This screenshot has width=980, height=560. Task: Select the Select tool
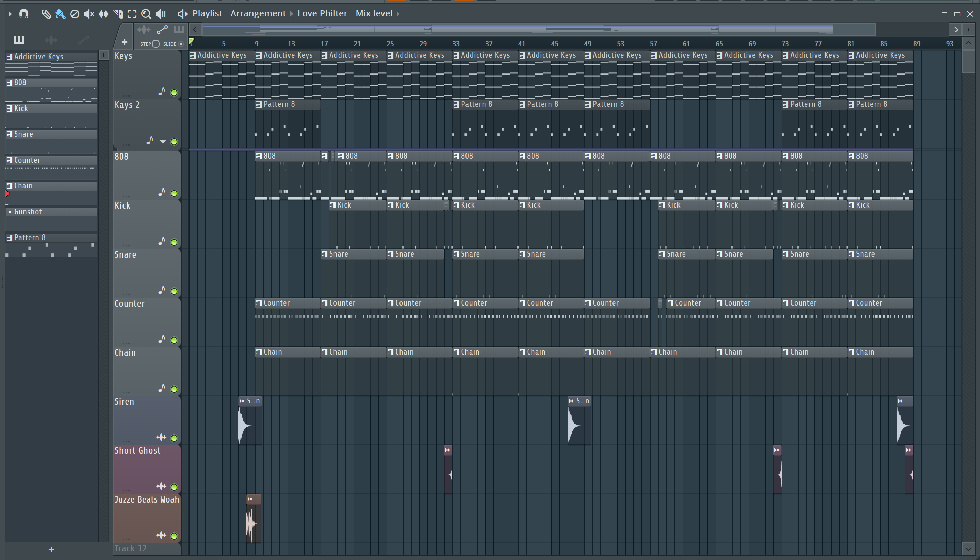click(x=132, y=14)
